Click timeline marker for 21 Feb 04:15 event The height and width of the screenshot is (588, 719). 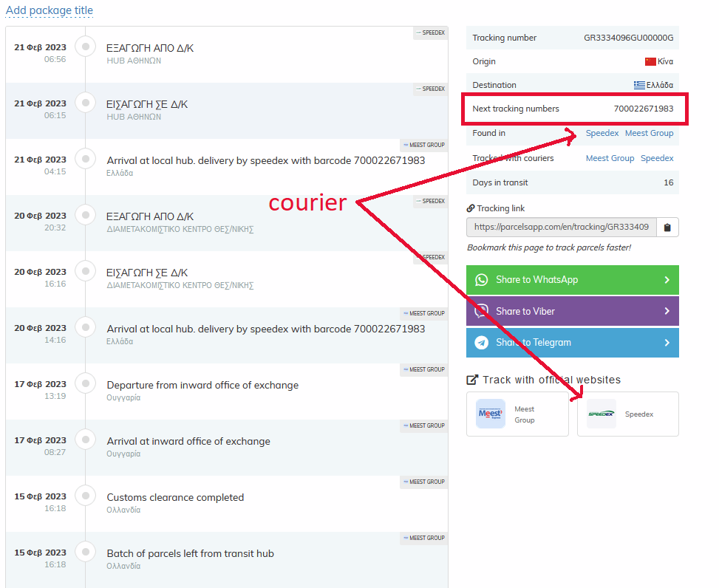(x=85, y=159)
